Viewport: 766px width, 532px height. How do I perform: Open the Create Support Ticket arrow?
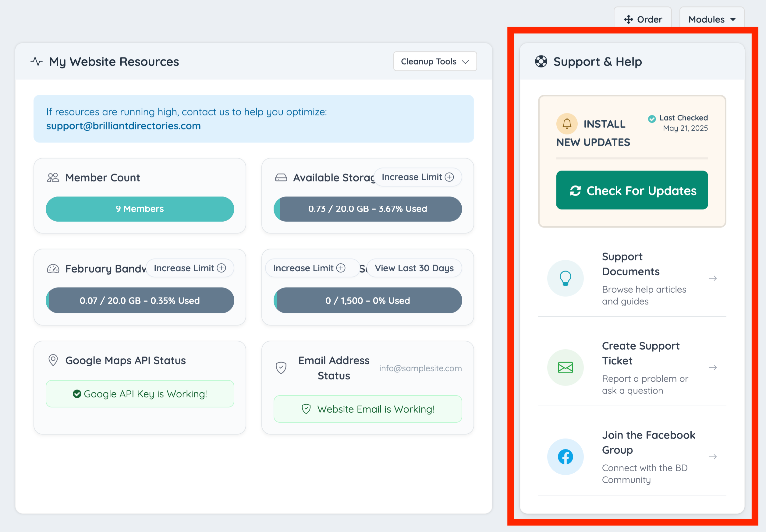[713, 367]
